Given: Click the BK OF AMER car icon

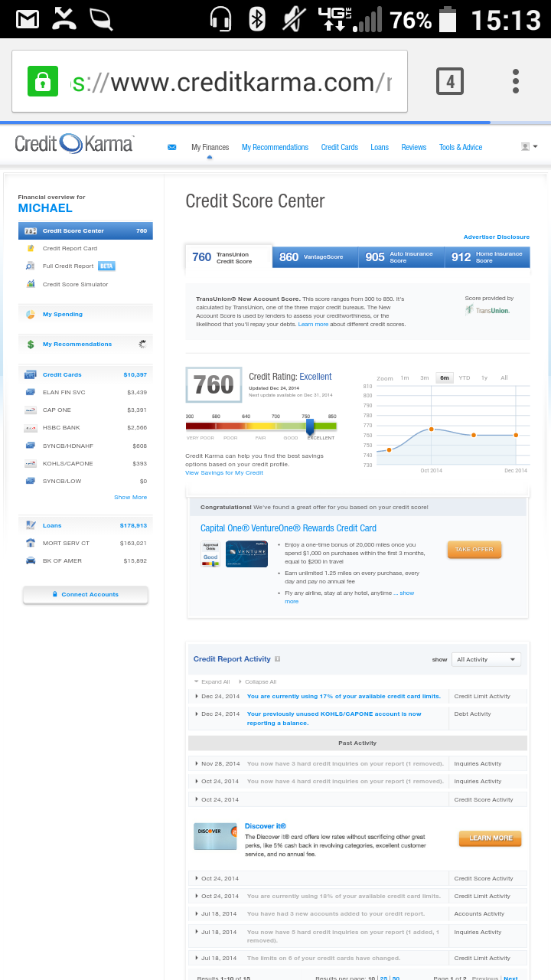Looking at the screenshot, I should (x=31, y=560).
